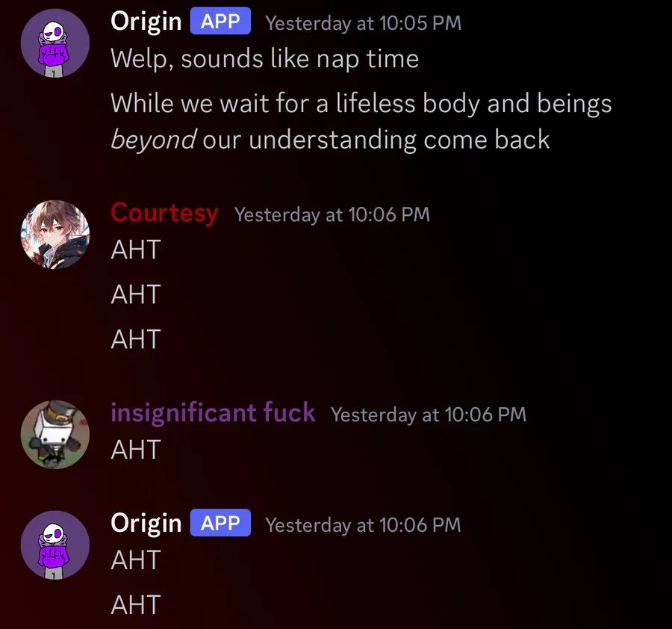Select Origin's last AHT message

click(x=136, y=604)
